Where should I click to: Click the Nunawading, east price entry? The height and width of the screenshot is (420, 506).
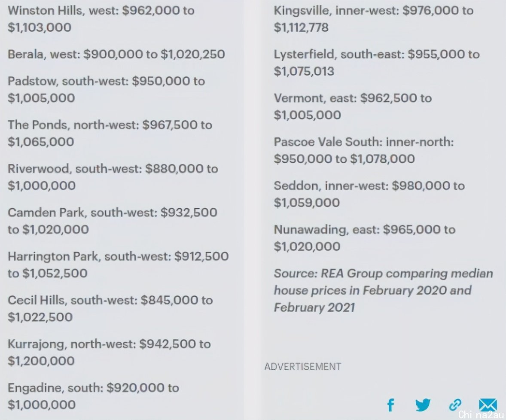pyautogui.click(x=364, y=238)
